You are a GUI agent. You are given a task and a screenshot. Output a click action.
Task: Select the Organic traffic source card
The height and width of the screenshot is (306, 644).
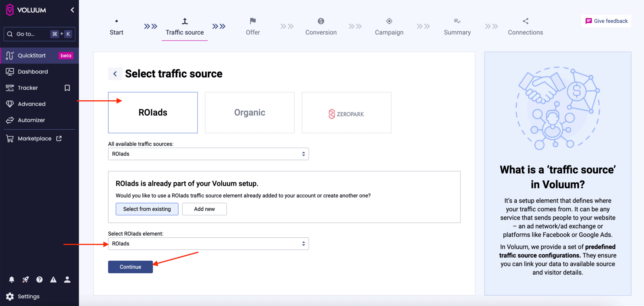point(249,112)
